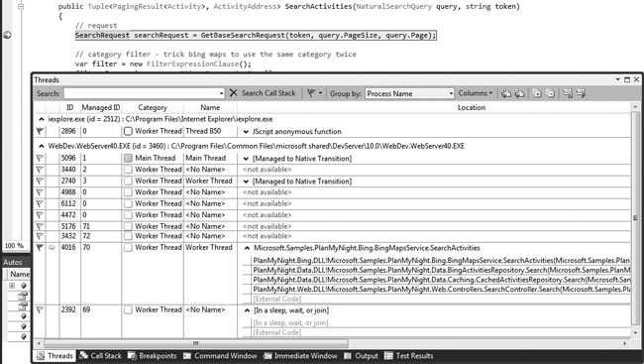644x364 pixels.
Task: Flag thread 2740
Action: point(40,181)
